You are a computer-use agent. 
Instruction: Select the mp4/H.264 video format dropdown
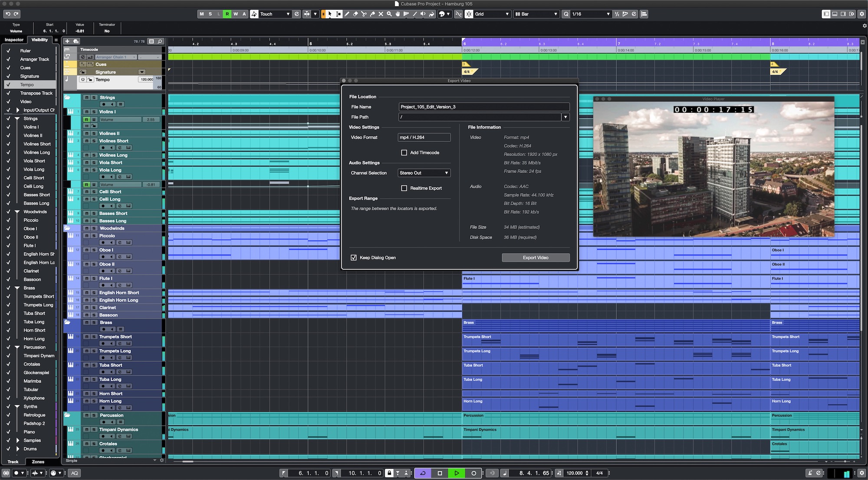[x=424, y=137]
